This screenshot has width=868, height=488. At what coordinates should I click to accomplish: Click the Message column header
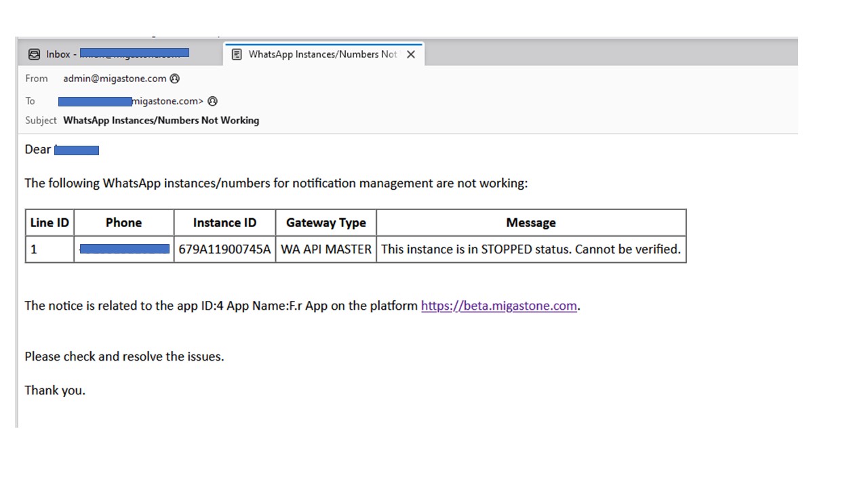pyautogui.click(x=530, y=222)
